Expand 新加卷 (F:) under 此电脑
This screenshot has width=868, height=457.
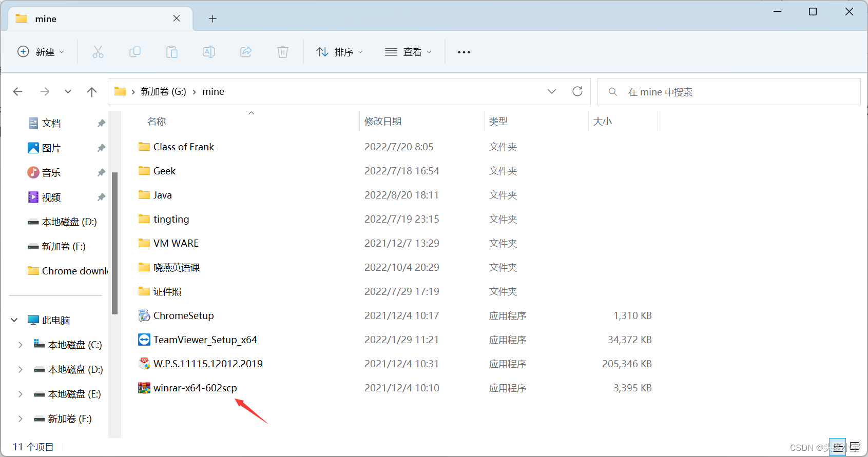point(21,419)
